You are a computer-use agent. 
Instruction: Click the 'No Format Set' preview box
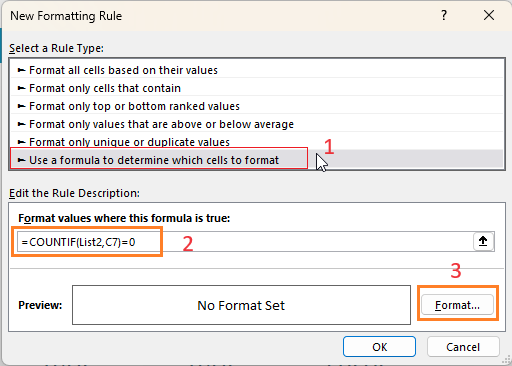coord(241,305)
